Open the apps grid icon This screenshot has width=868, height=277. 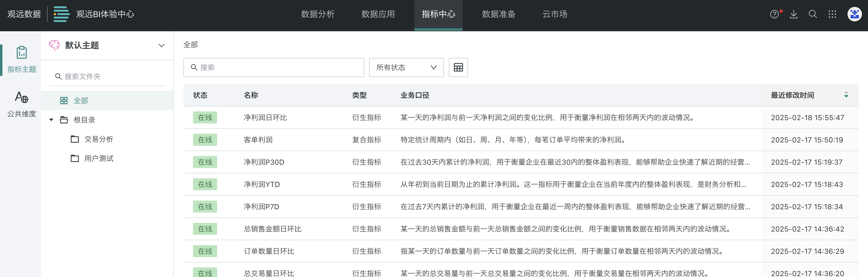[832, 14]
